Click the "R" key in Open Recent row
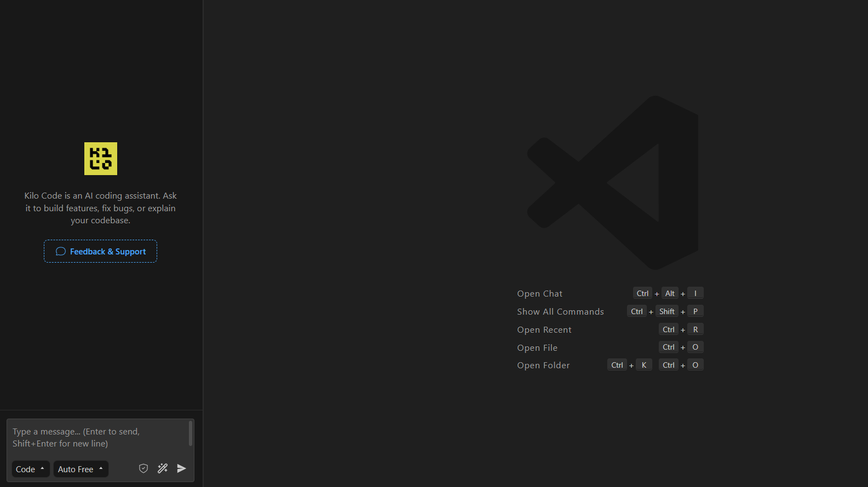 (x=695, y=329)
